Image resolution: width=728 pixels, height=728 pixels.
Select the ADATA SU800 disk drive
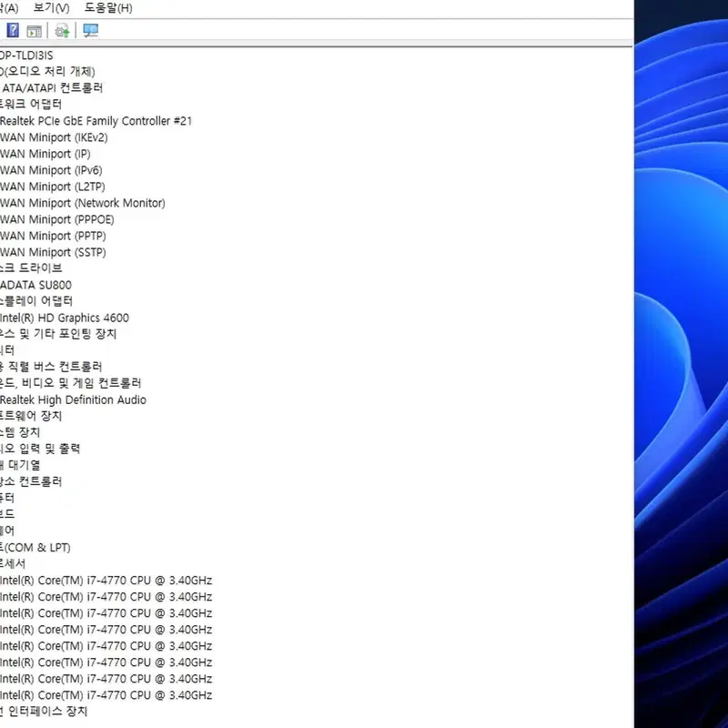[x=35, y=285]
